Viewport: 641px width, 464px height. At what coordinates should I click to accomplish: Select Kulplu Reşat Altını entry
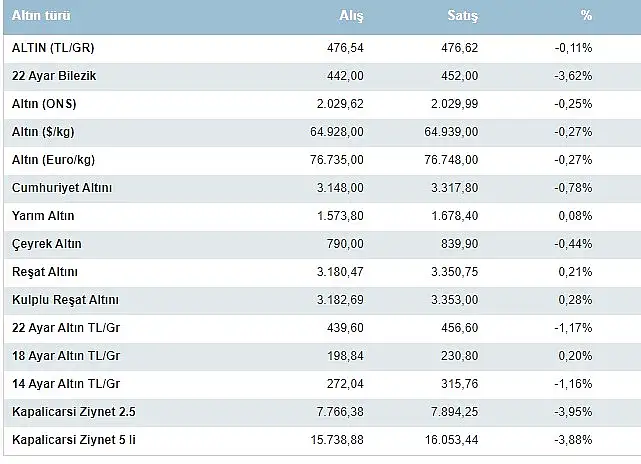coord(65,300)
